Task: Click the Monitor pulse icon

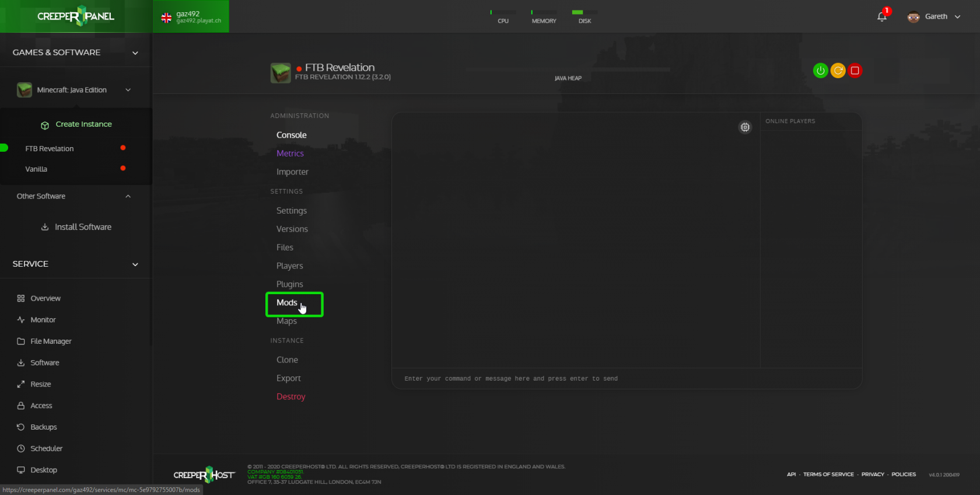Action: (x=21, y=320)
